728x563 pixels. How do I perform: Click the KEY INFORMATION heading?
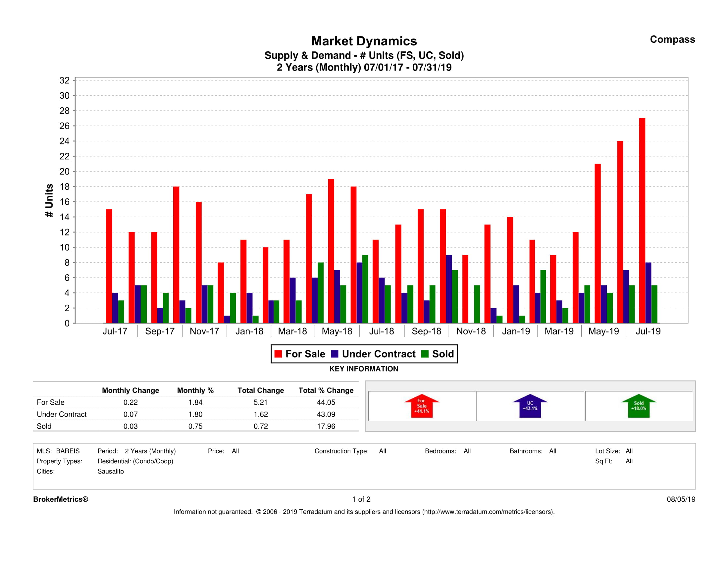click(x=364, y=369)
